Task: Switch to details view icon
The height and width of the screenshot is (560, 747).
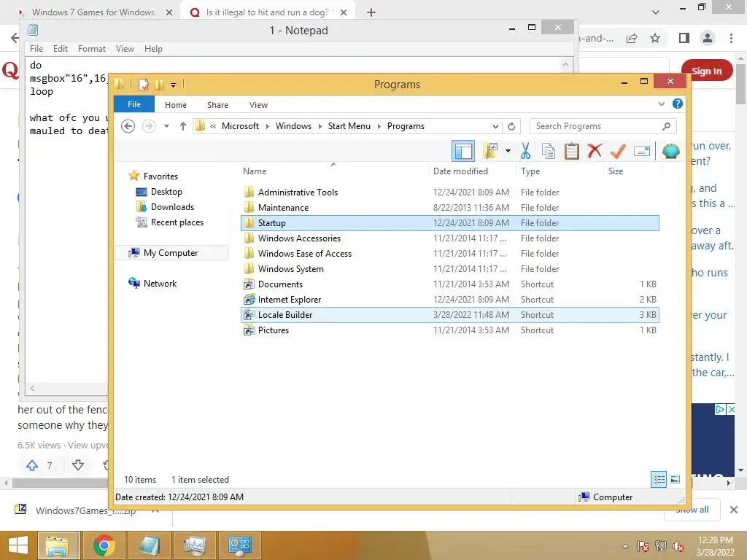Action: tap(659, 479)
